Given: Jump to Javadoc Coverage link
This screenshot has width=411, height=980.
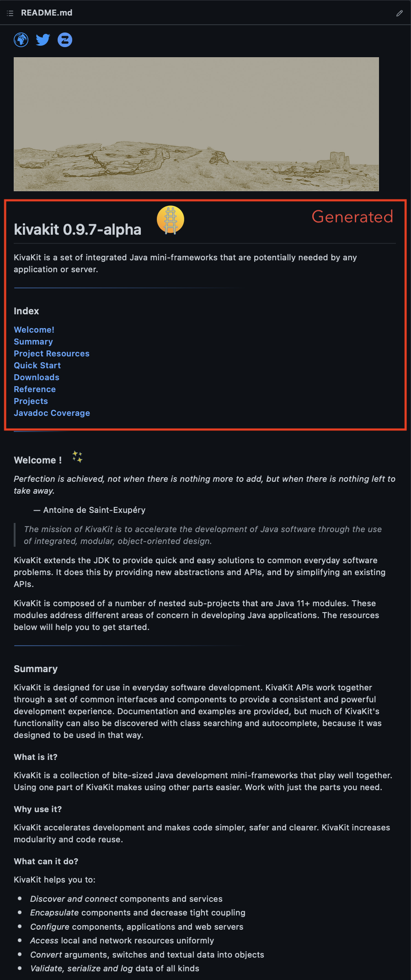Looking at the screenshot, I should pos(52,413).
